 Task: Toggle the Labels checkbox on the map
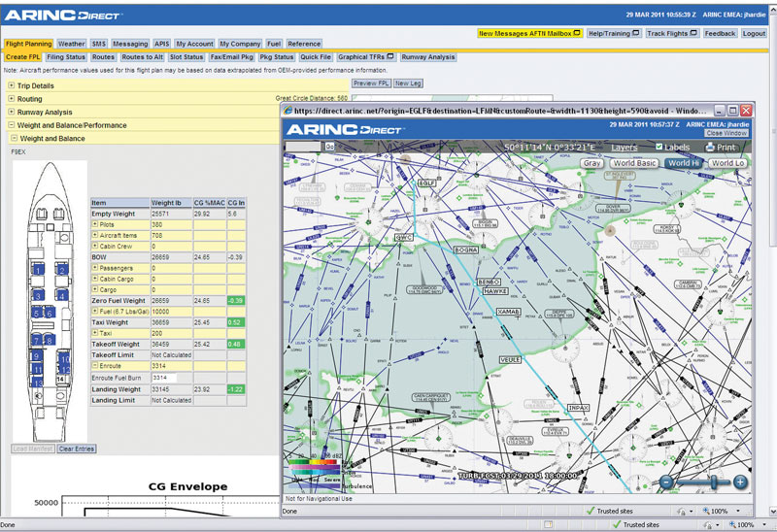[x=659, y=148]
